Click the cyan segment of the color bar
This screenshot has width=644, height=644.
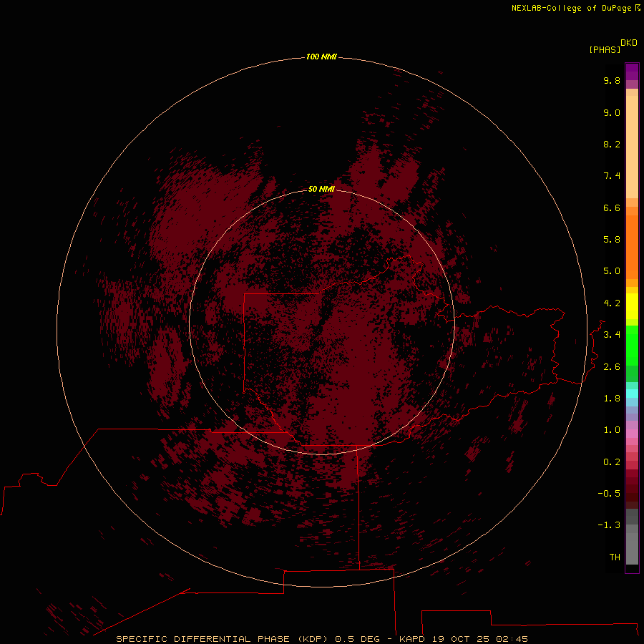click(x=632, y=394)
